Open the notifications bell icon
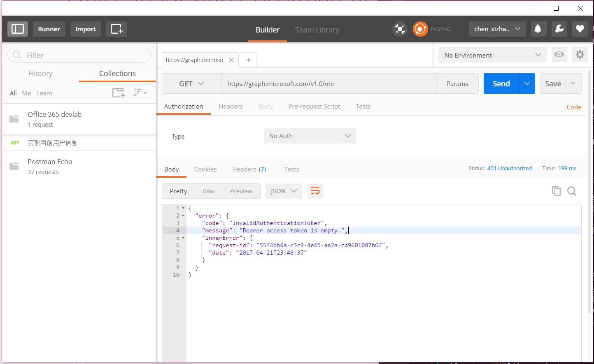The width and height of the screenshot is (594, 364). pos(538,29)
